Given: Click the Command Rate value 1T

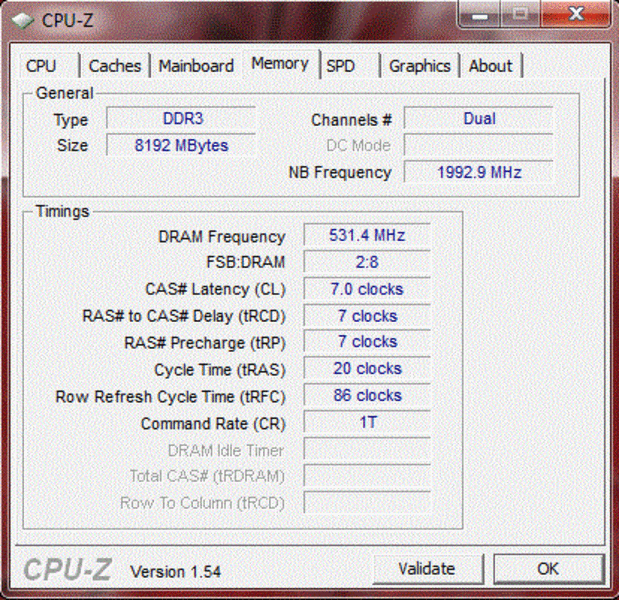Looking at the screenshot, I should click(x=367, y=422).
